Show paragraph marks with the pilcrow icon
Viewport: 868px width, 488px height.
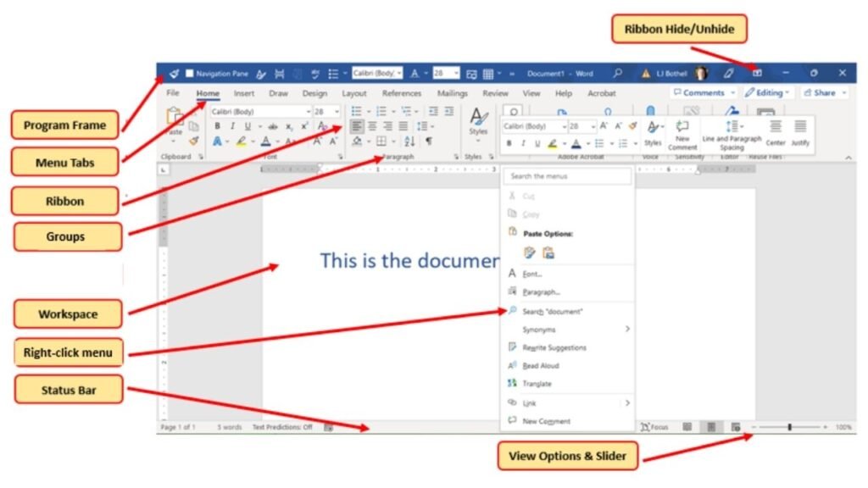(x=430, y=141)
